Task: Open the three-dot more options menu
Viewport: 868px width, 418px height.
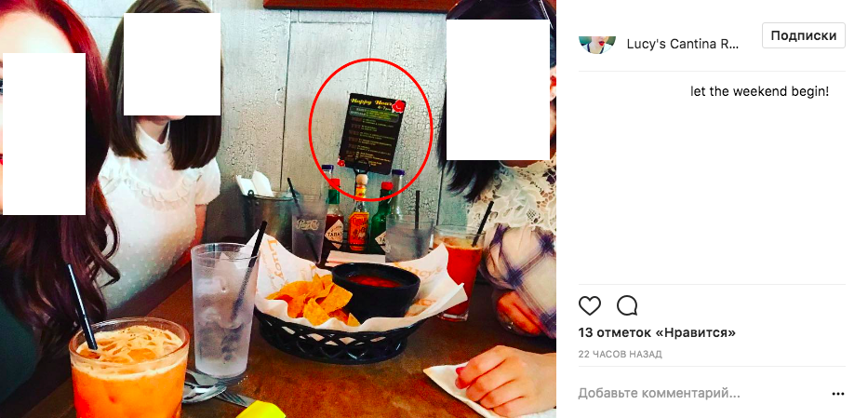Action: (838, 394)
